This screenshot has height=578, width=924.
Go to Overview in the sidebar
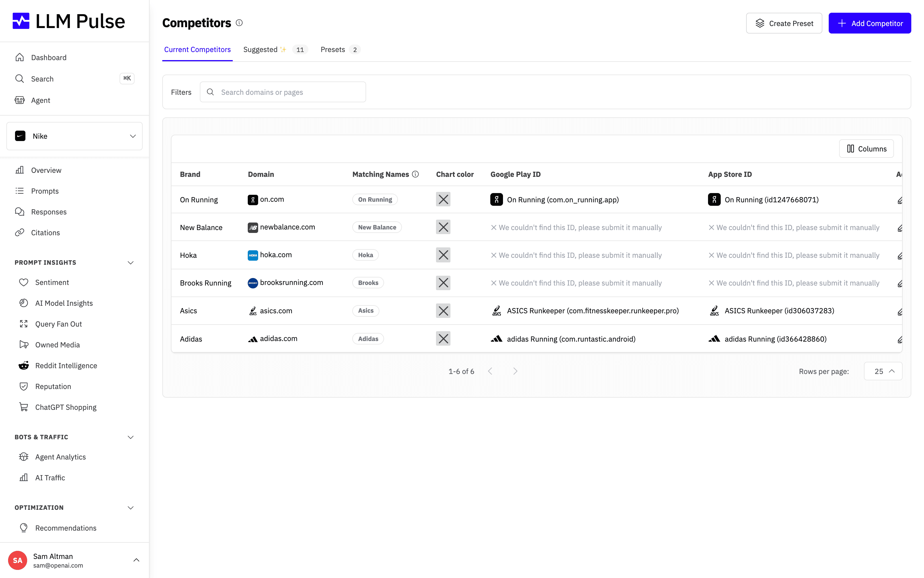46,170
